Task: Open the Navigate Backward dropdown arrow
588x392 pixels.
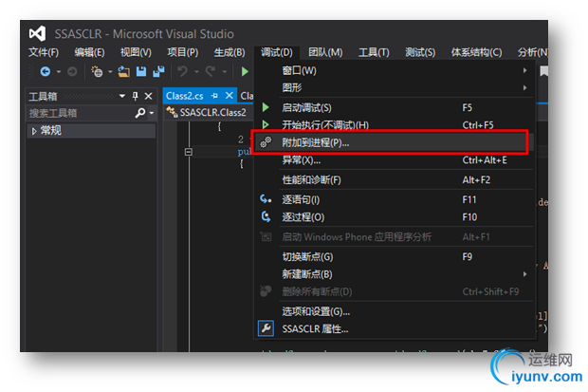Action: click(59, 71)
